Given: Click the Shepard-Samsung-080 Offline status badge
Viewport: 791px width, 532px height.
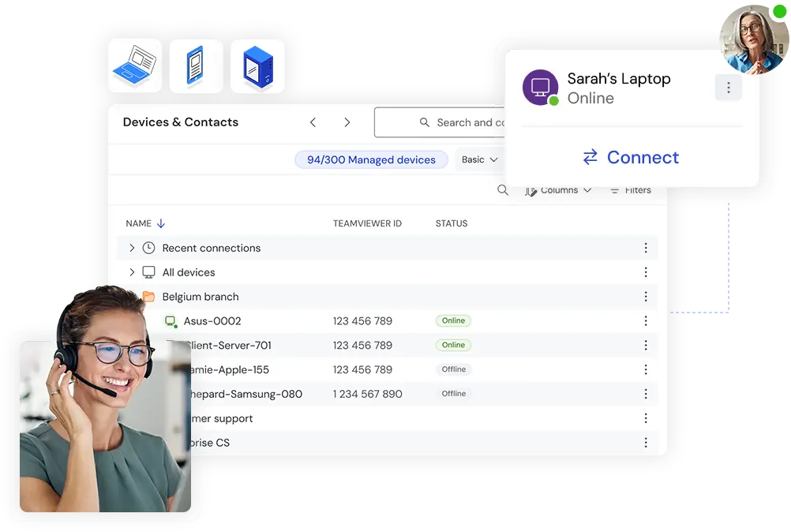Looking at the screenshot, I should point(453,393).
